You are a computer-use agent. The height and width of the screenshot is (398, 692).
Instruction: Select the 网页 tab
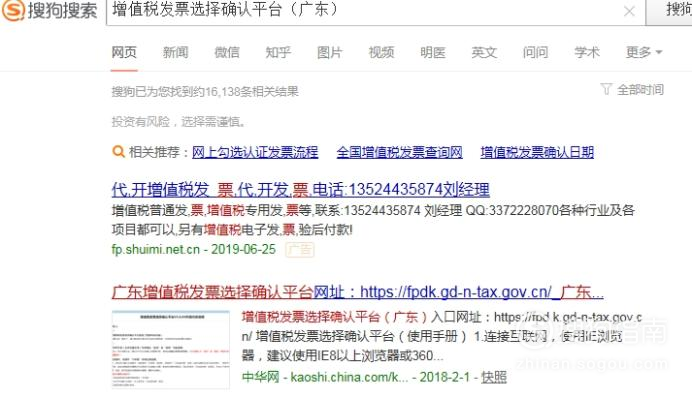pos(124,52)
